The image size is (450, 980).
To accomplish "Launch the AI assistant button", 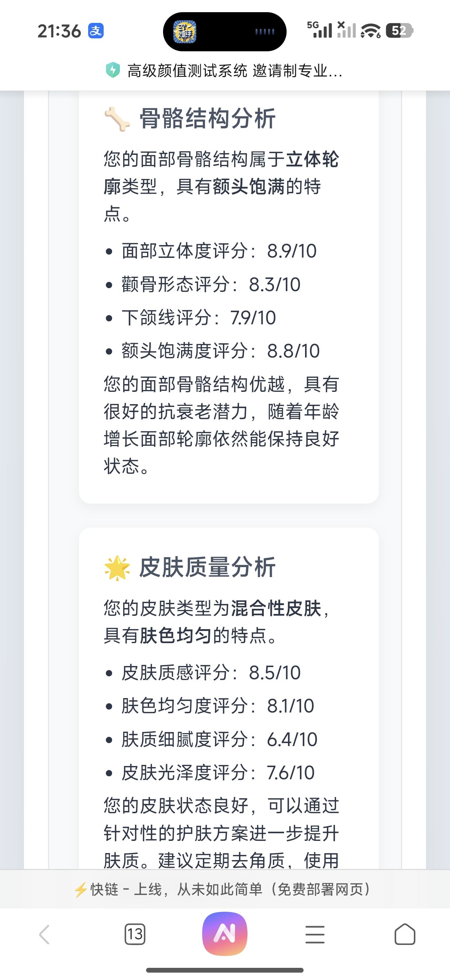I will click(225, 934).
